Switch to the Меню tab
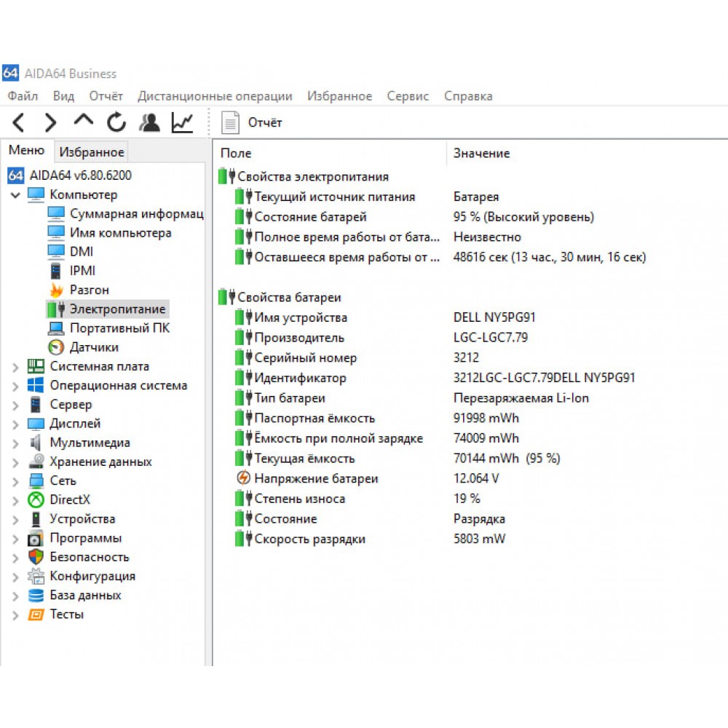728x728 pixels. click(26, 151)
